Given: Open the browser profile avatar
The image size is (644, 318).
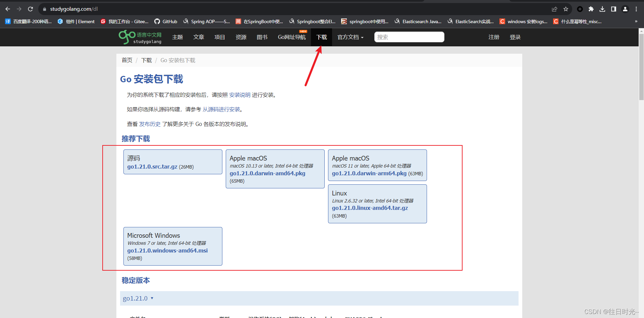Looking at the screenshot, I should (625, 9).
